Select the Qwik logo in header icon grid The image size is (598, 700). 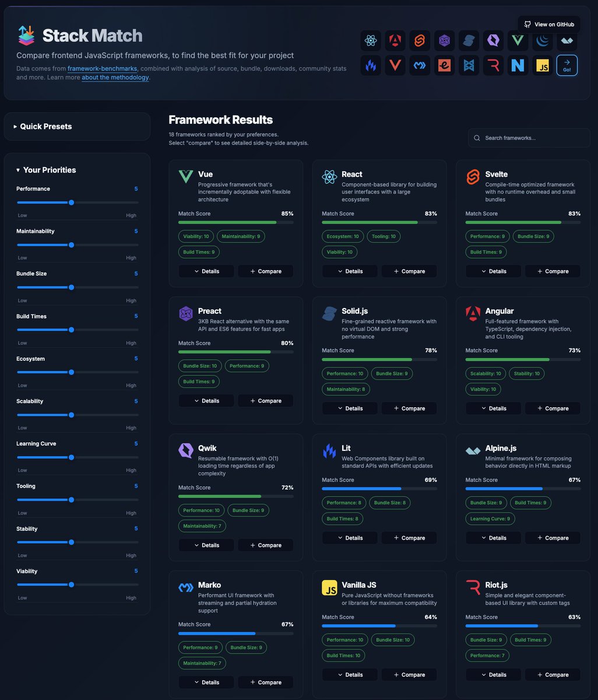(x=493, y=40)
